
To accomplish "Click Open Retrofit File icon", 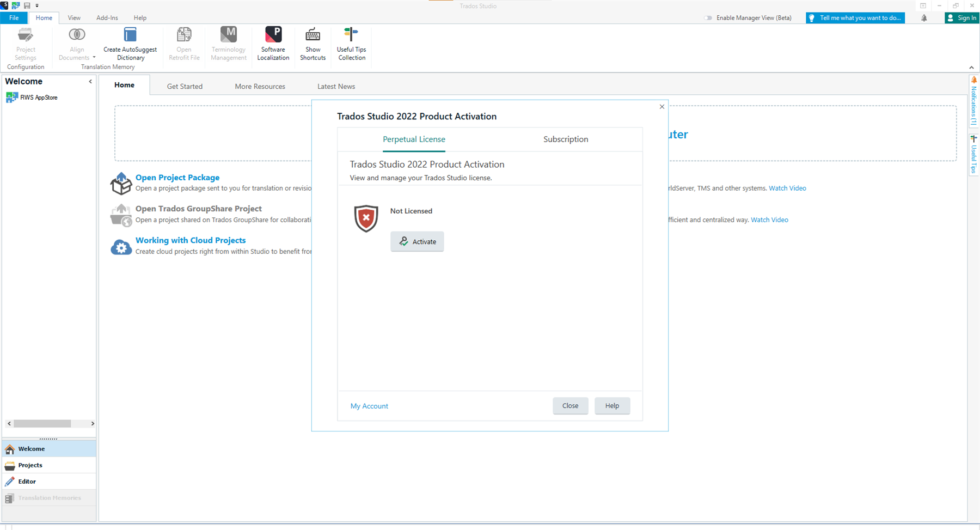I will pyautogui.click(x=184, y=35).
